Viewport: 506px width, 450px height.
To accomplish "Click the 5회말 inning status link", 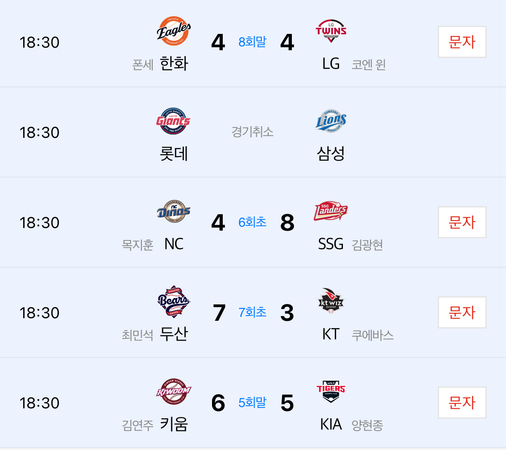I will [252, 402].
